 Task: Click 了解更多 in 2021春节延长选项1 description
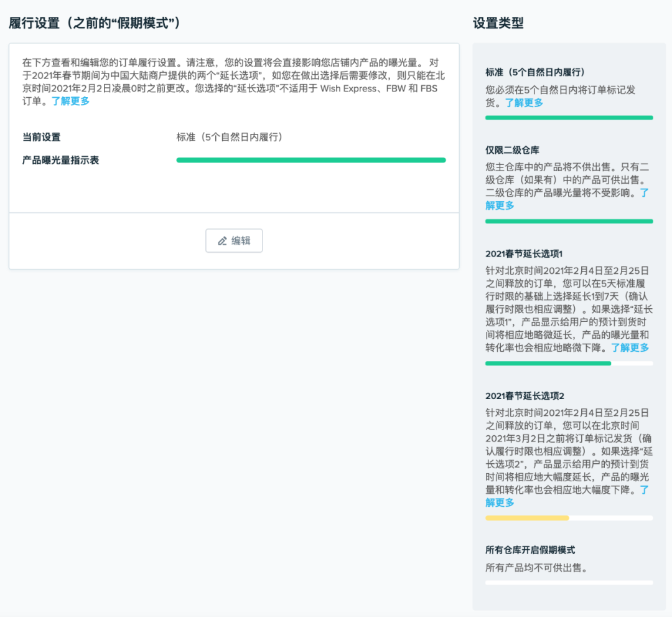(x=630, y=347)
